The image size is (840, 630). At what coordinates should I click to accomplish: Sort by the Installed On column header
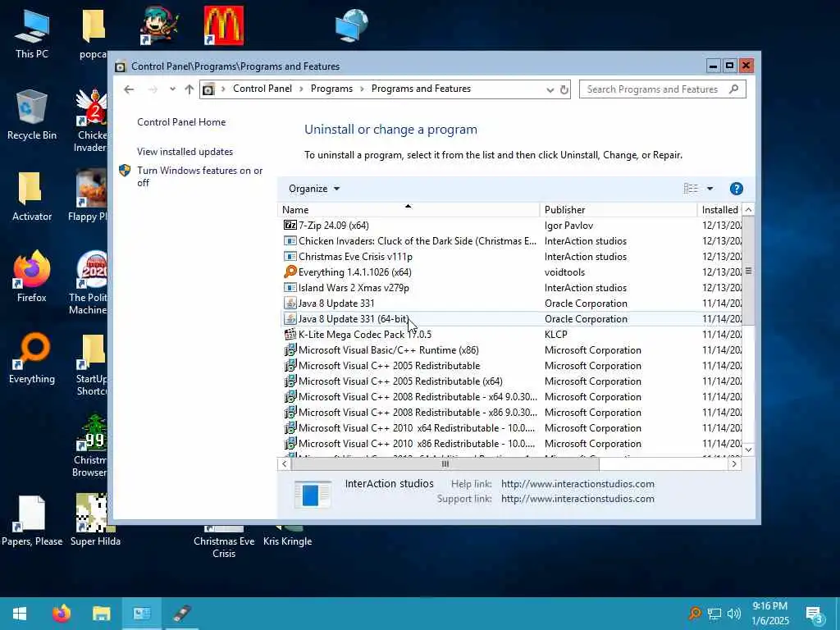pyautogui.click(x=720, y=209)
